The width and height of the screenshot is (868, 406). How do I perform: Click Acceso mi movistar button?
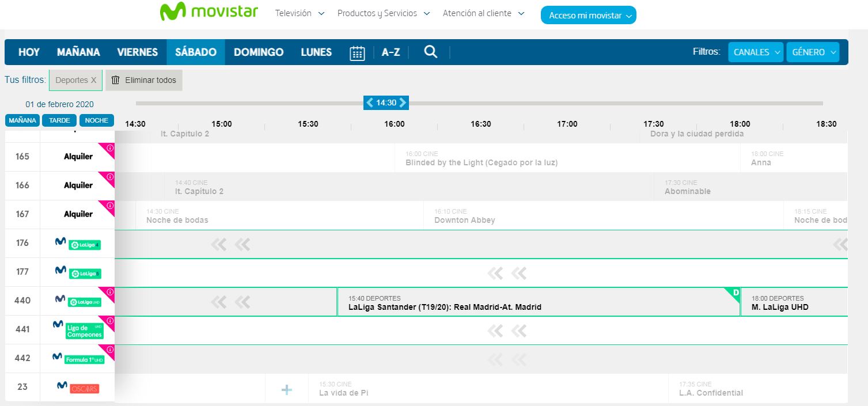(588, 16)
